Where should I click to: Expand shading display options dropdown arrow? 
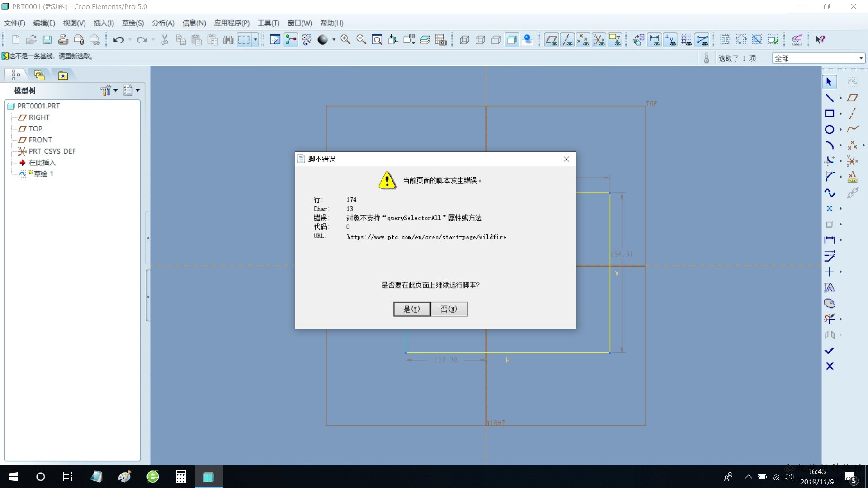click(334, 40)
